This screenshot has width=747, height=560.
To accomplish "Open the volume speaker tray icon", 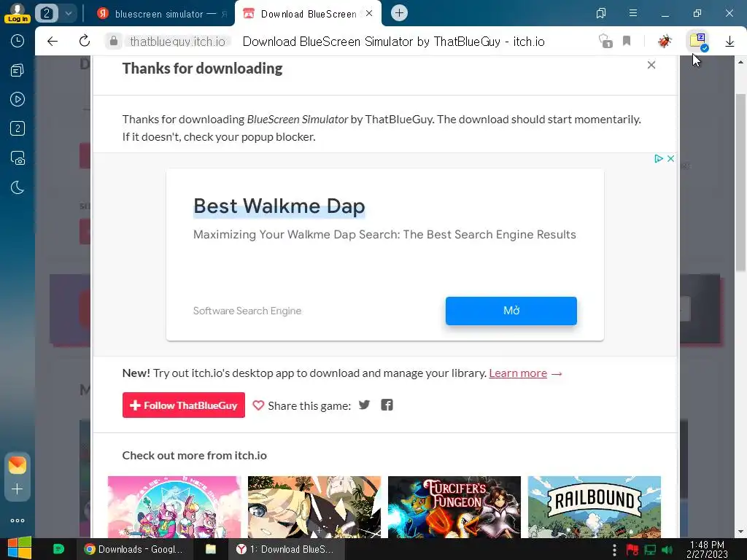I will [667, 550].
